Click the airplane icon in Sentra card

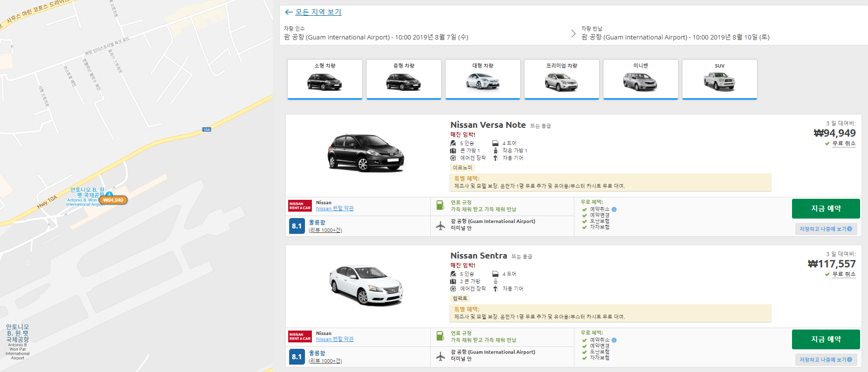coord(440,357)
